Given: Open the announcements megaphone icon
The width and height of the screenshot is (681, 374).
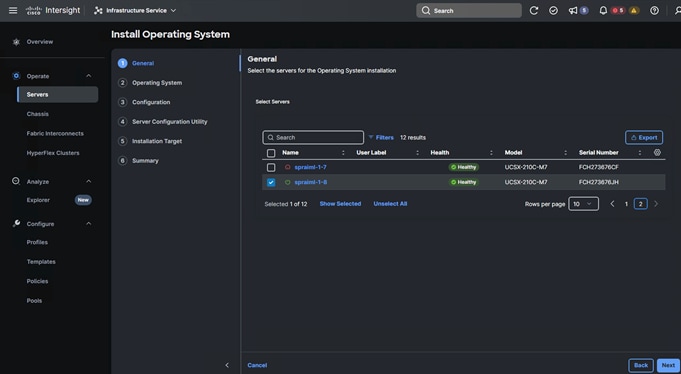Looking at the screenshot, I should 573,11.
